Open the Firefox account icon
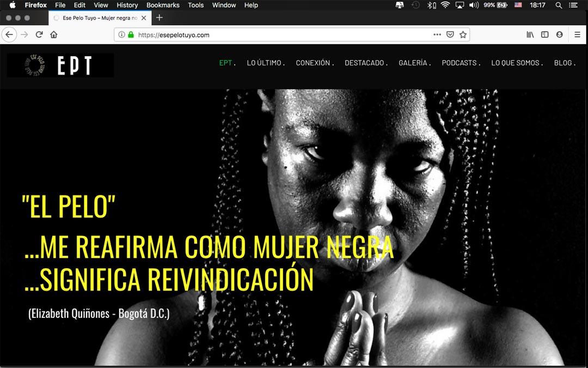The image size is (588, 368). click(x=559, y=34)
